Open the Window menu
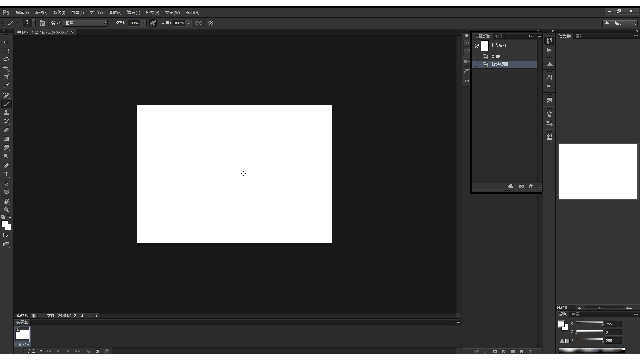The image size is (640, 360). (172, 13)
